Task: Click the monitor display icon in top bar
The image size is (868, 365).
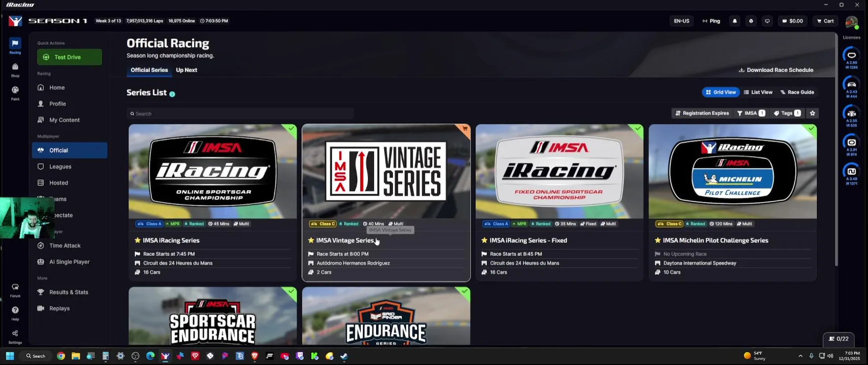Action: tap(767, 21)
